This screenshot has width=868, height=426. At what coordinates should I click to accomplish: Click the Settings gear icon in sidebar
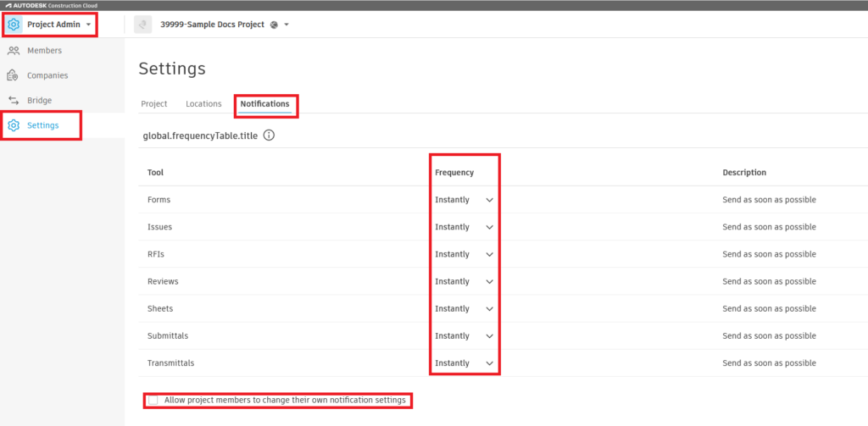(14, 125)
